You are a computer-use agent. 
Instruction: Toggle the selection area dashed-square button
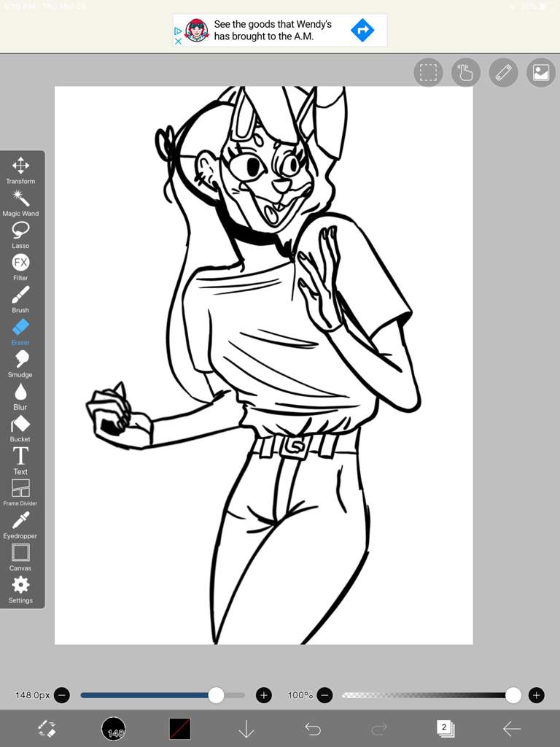point(428,72)
